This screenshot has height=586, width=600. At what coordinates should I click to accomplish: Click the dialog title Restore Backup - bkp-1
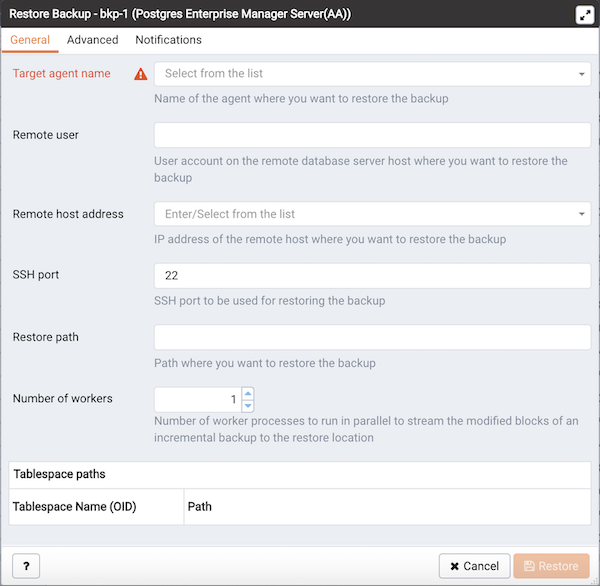[180, 14]
